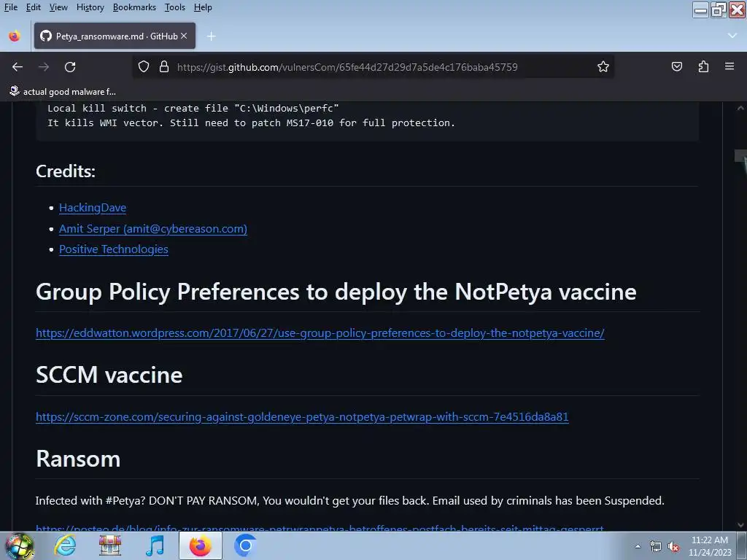
Task: View site security padlock info
Action: (164, 66)
